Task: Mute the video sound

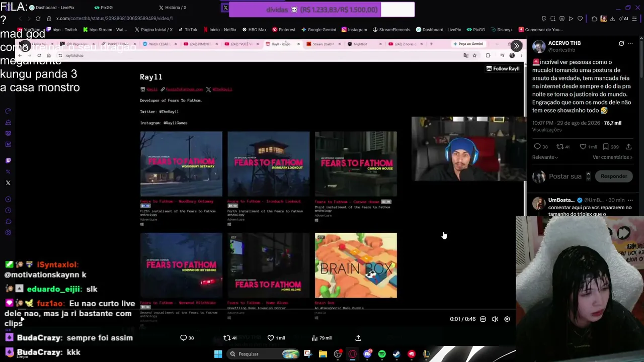Action: click(495, 319)
